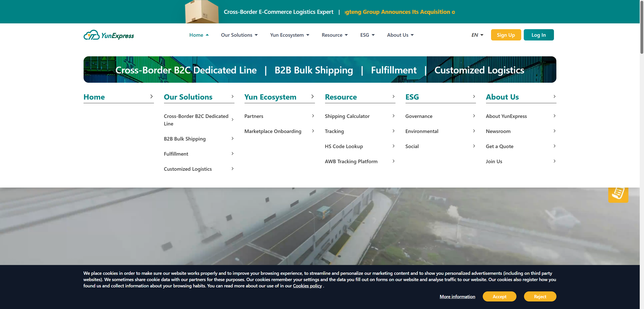The width and height of the screenshot is (644, 309).
Task: Open the Partners link
Action: (254, 116)
